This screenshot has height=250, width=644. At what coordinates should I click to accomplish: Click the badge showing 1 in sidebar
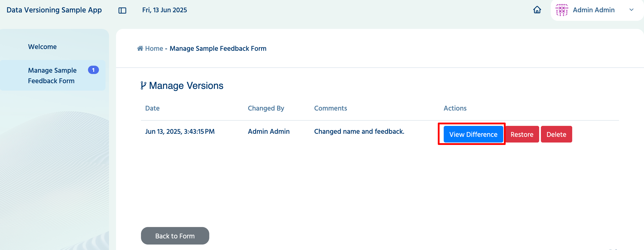[93, 70]
